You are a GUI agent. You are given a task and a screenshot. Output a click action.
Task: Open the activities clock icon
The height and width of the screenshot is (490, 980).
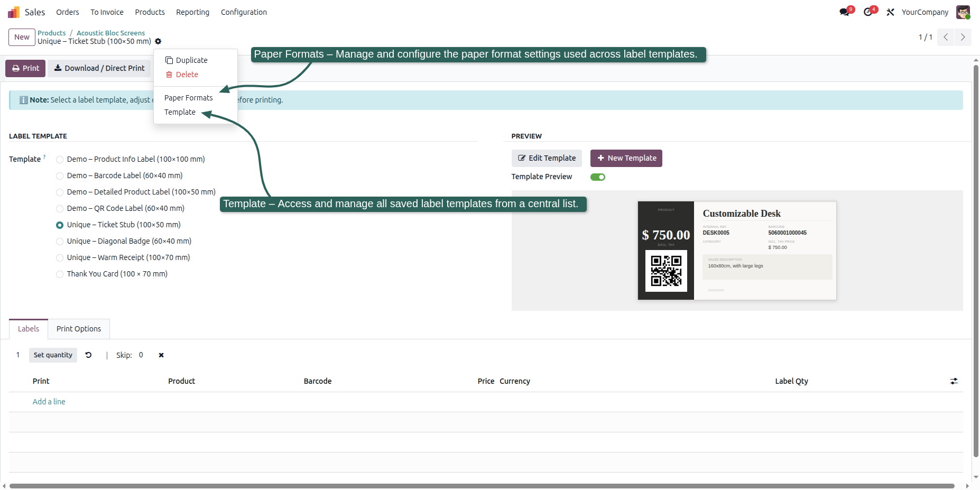click(868, 12)
